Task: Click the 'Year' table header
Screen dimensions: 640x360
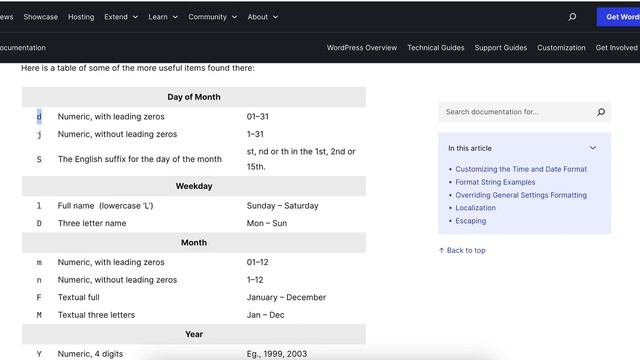Action: [194, 334]
